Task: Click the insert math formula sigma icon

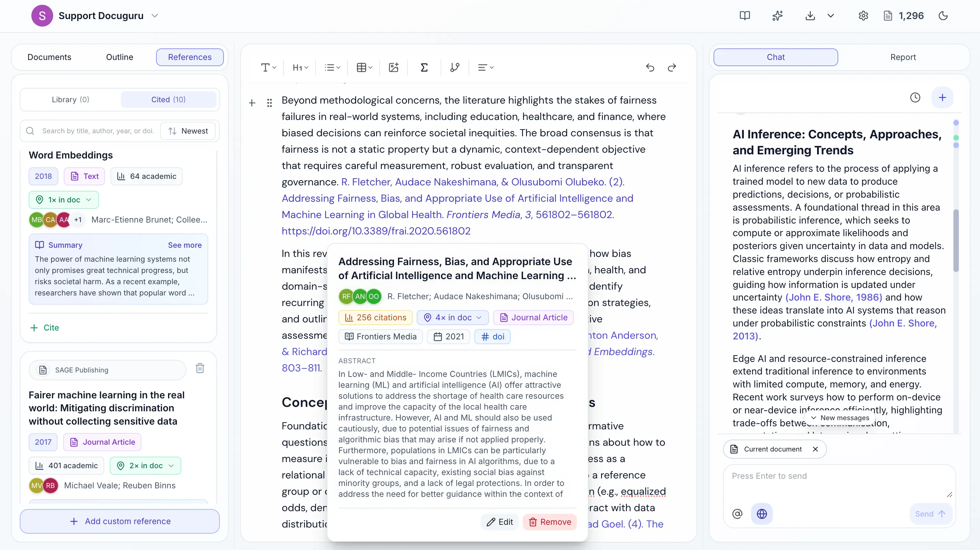Action: pos(424,67)
